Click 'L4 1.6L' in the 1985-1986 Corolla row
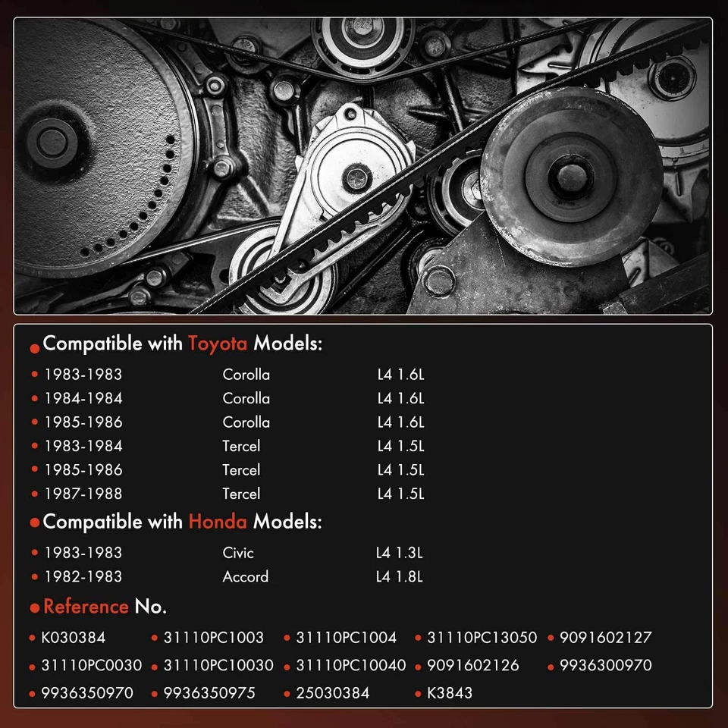Viewport: 728px width, 728px height. click(x=400, y=422)
